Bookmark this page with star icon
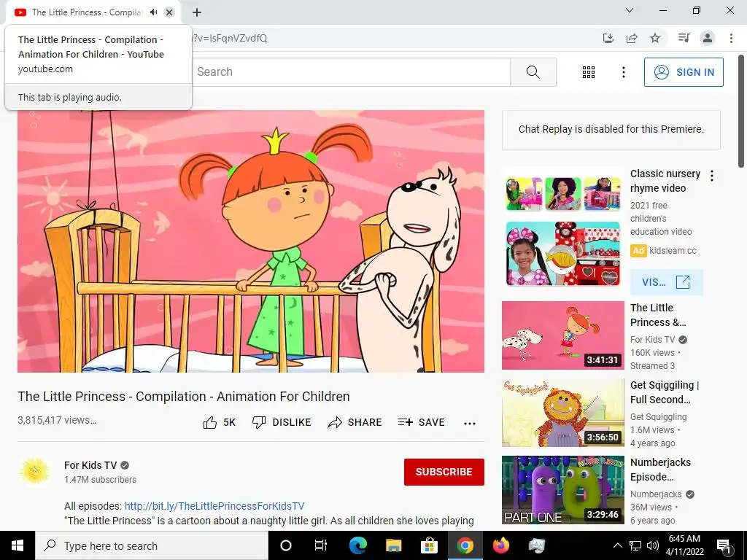Viewport: 747px width, 560px height. [x=656, y=38]
